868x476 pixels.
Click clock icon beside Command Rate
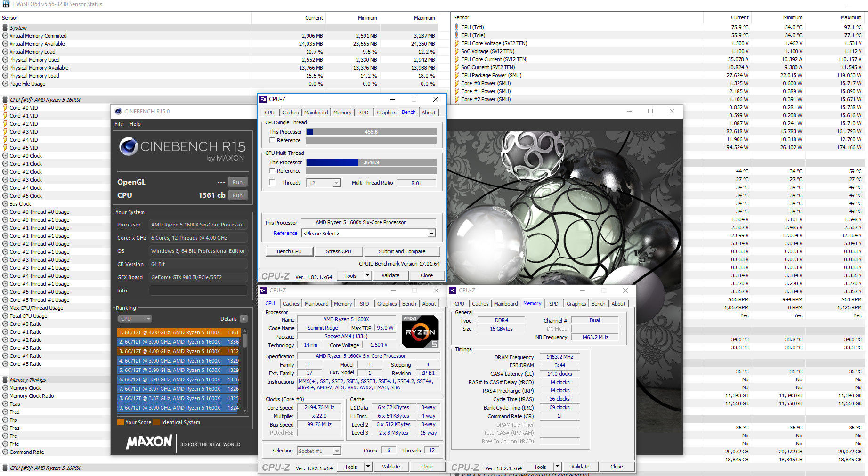click(5, 452)
